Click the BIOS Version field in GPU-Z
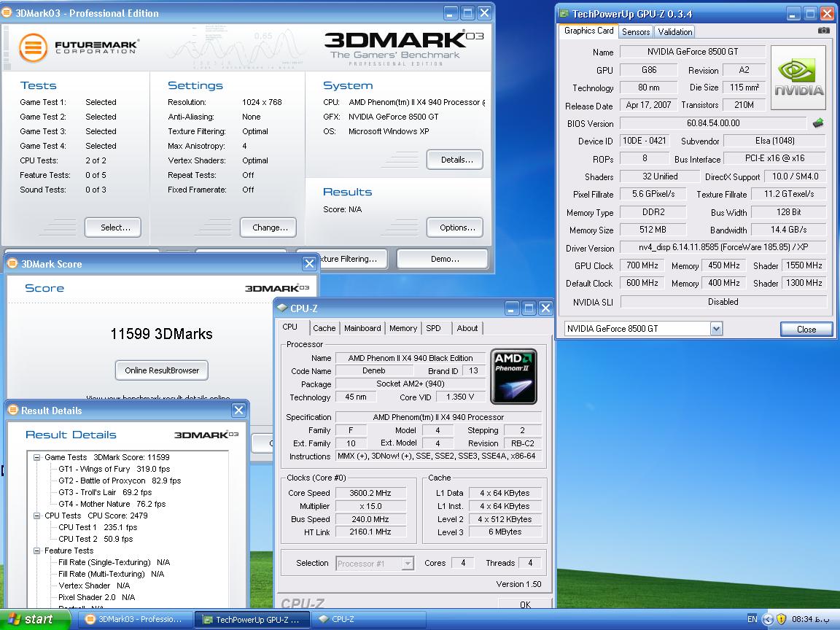The image size is (840, 630). pyautogui.click(x=713, y=123)
